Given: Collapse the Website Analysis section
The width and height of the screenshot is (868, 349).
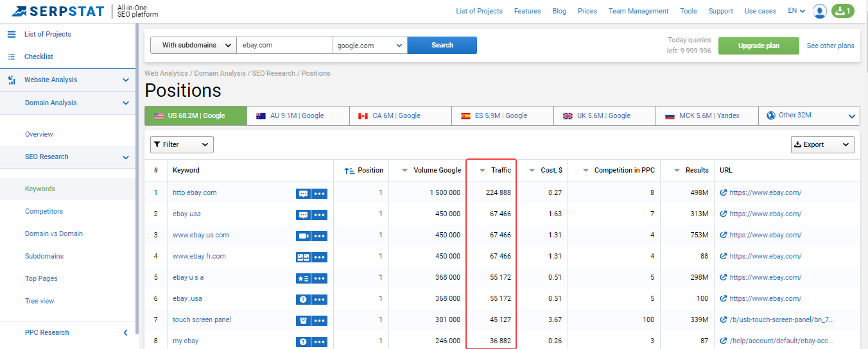Looking at the screenshot, I should (126, 80).
